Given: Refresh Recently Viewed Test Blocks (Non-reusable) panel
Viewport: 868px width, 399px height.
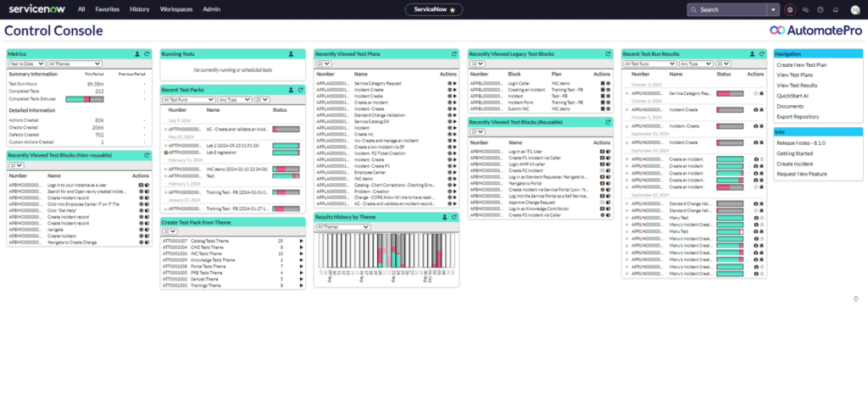Looking at the screenshot, I should (147, 156).
